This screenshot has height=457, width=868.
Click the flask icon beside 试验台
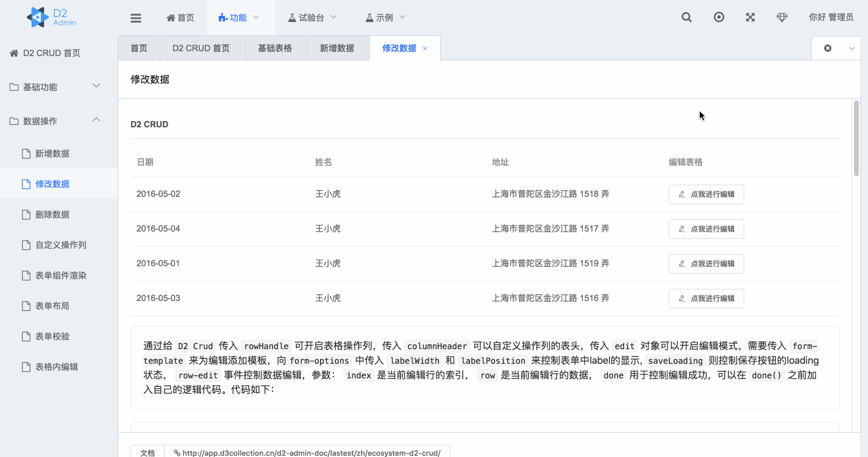[292, 18]
